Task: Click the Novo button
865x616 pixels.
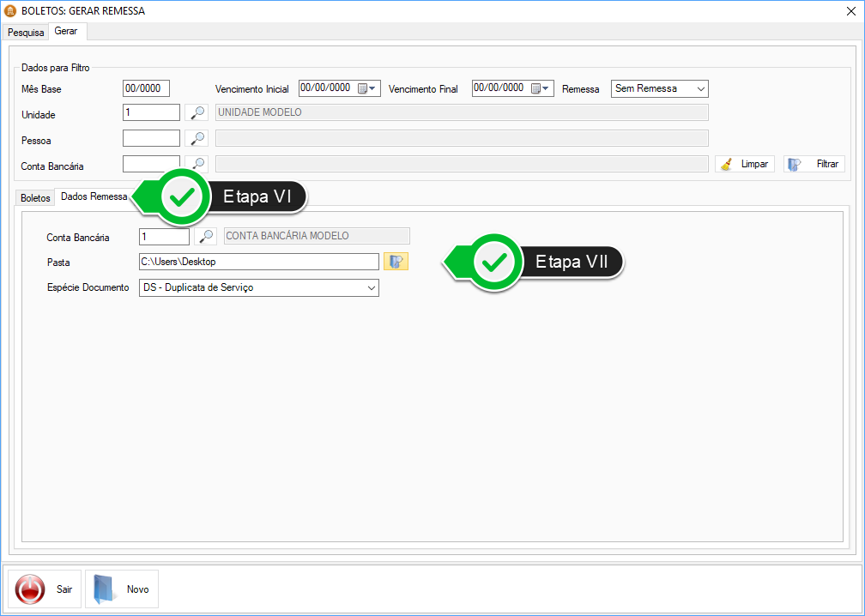Action: [122, 589]
